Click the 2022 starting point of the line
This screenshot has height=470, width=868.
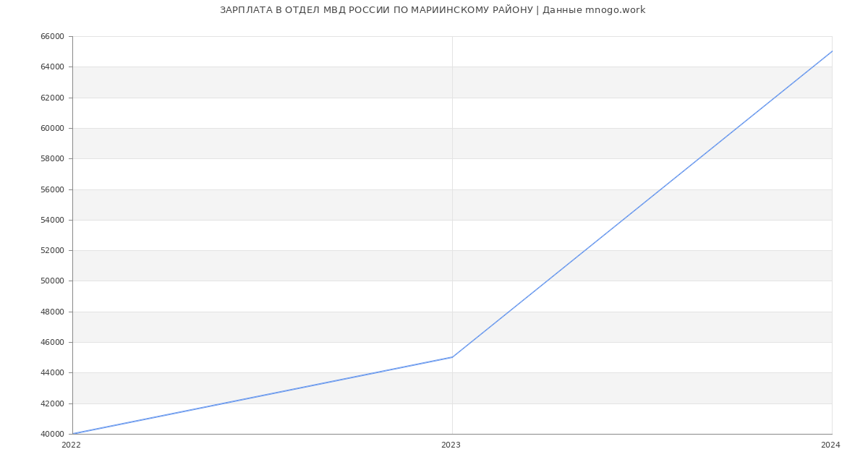[x=73, y=434]
